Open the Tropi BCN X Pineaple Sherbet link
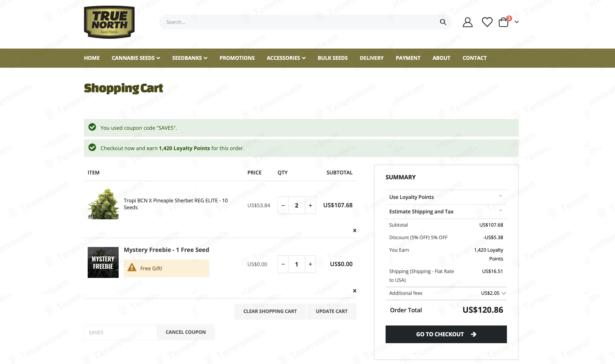The image size is (615, 364). tap(176, 204)
